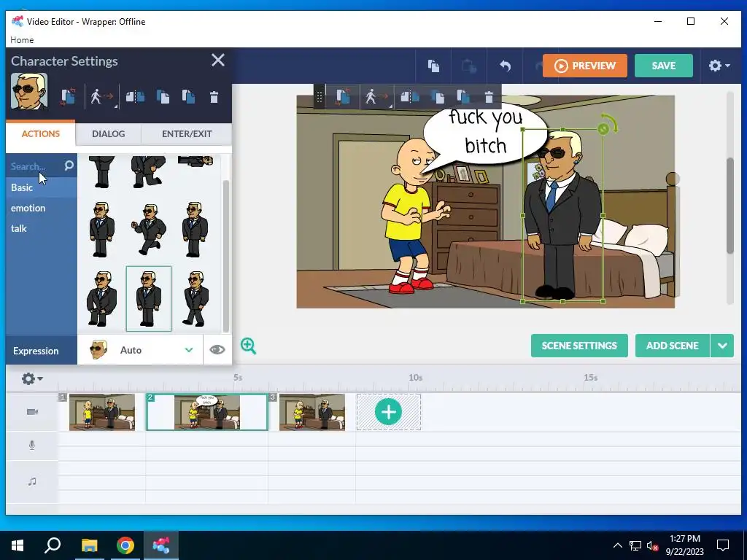Click the taskbar search icon
This screenshot has width=747, height=560.
coord(53,545)
